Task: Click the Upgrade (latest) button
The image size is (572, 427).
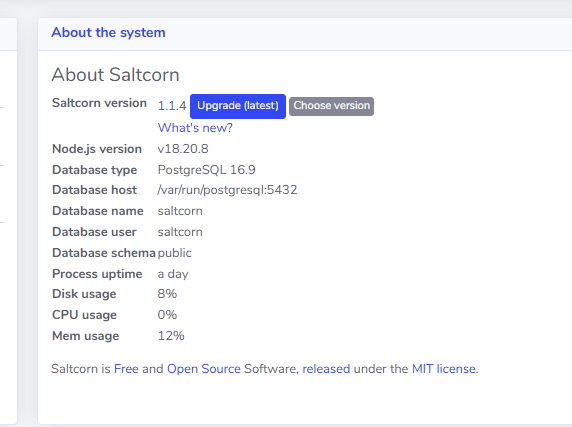Action: click(238, 106)
